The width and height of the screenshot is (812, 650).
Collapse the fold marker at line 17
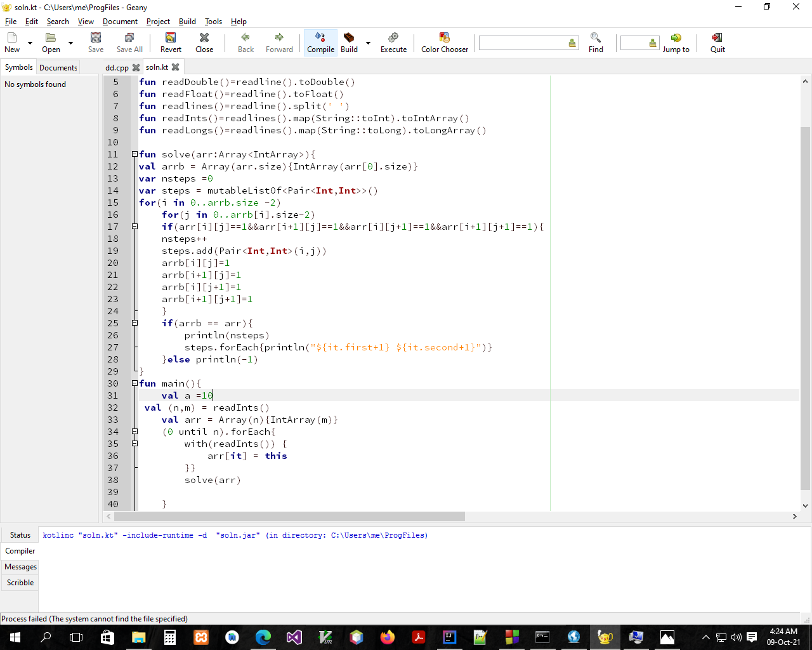[x=134, y=227]
